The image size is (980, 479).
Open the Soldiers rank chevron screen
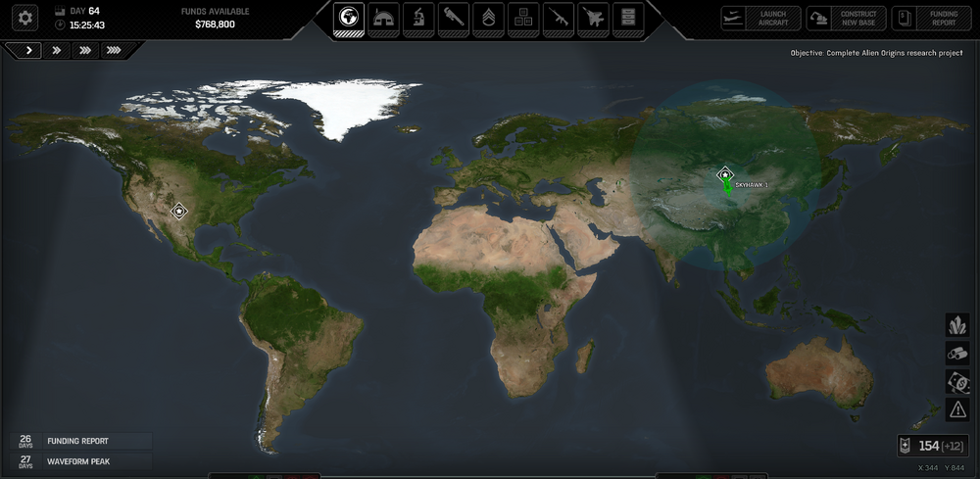(489, 17)
